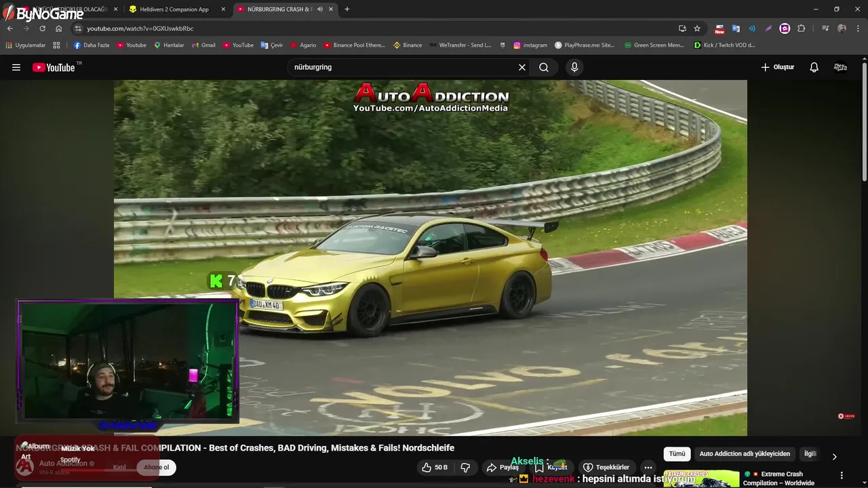Mute the NÜRBURGRING CRASH tab audio
This screenshot has height=488, width=868.
pyautogui.click(x=320, y=9)
